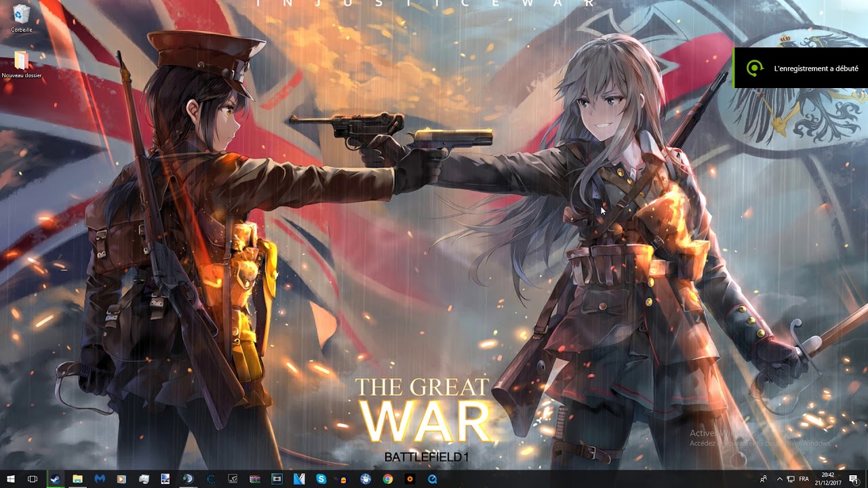Screen dimensions: 868x488
Task: Switch the FRA input language
Action: point(804,479)
